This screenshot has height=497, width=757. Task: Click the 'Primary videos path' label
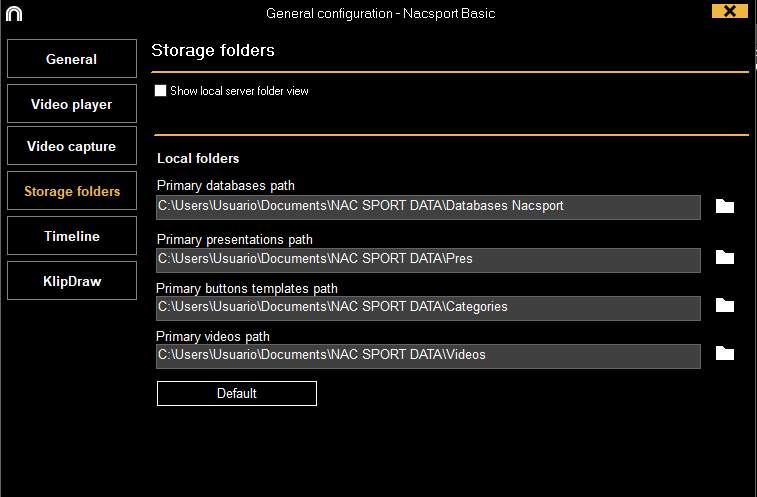[213, 336]
